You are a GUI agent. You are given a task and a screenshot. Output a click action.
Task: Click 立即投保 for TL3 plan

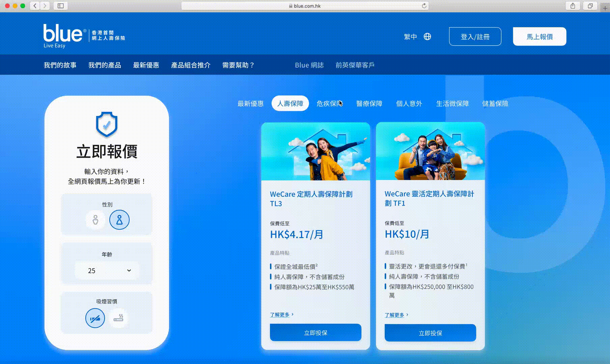[x=315, y=333]
